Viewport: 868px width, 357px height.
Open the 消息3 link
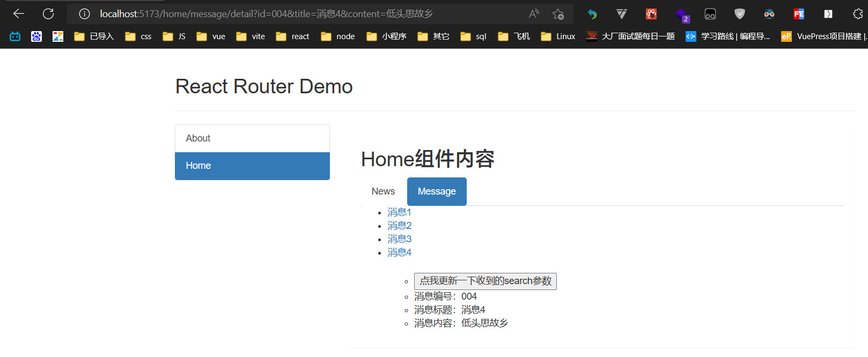[x=399, y=239]
